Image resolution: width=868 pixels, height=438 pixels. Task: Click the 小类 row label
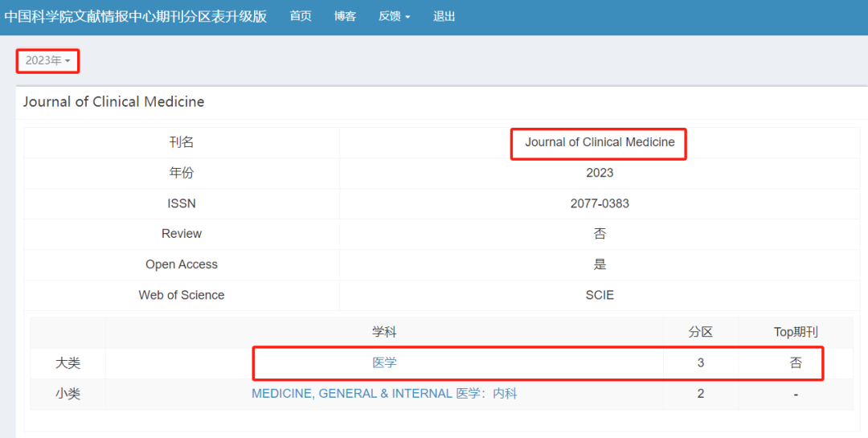pos(68,395)
